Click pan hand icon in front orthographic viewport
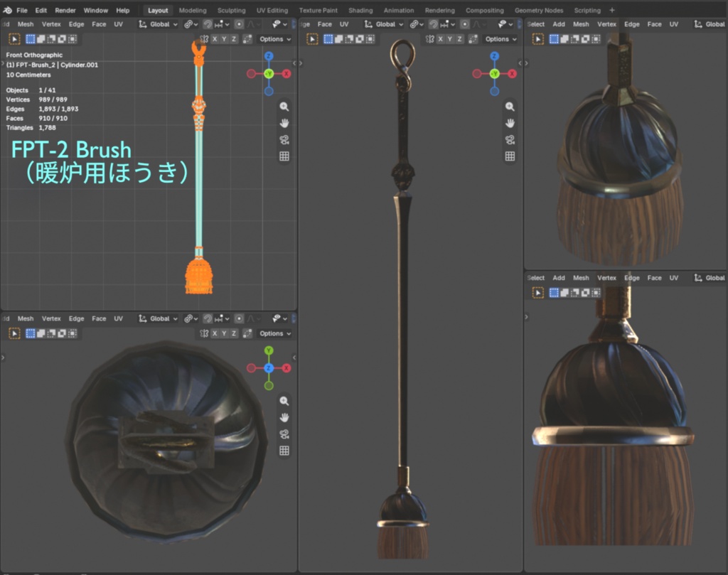 pyautogui.click(x=284, y=123)
